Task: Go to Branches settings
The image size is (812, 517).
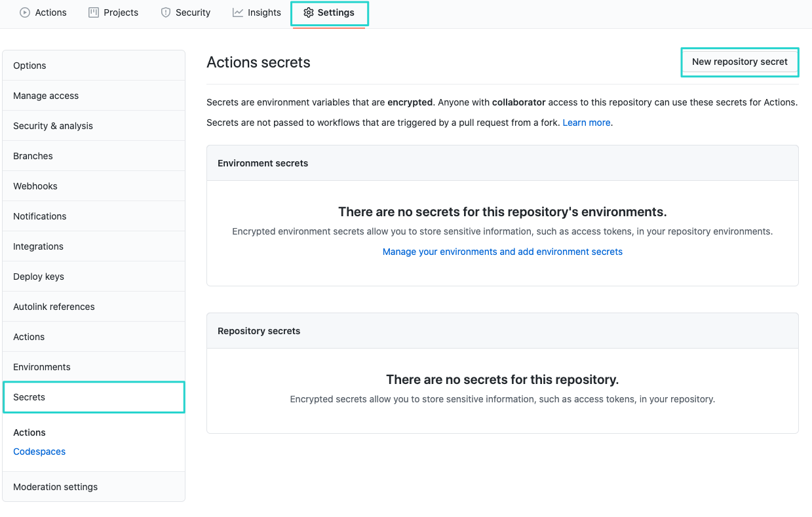Action: pyautogui.click(x=33, y=155)
